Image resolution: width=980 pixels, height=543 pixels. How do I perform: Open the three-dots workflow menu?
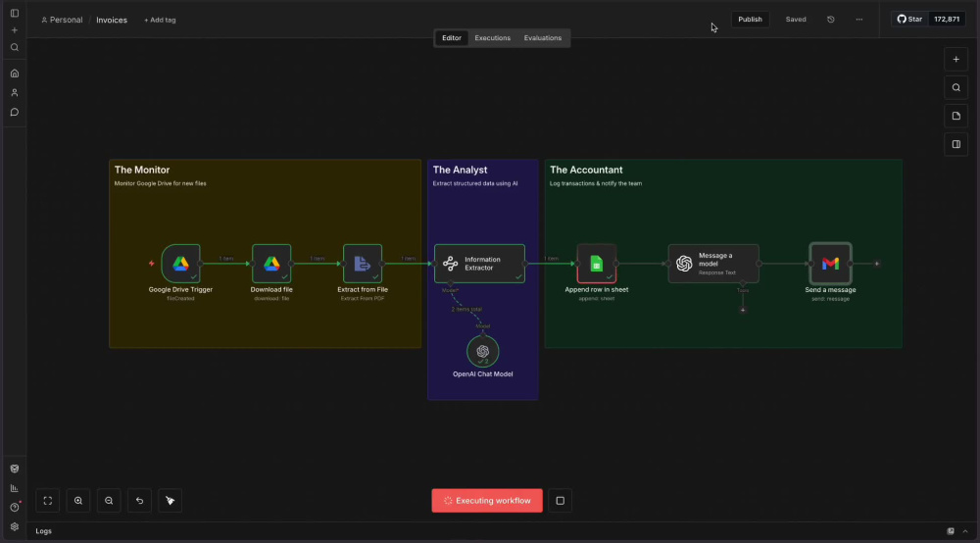pyautogui.click(x=859, y=20)
